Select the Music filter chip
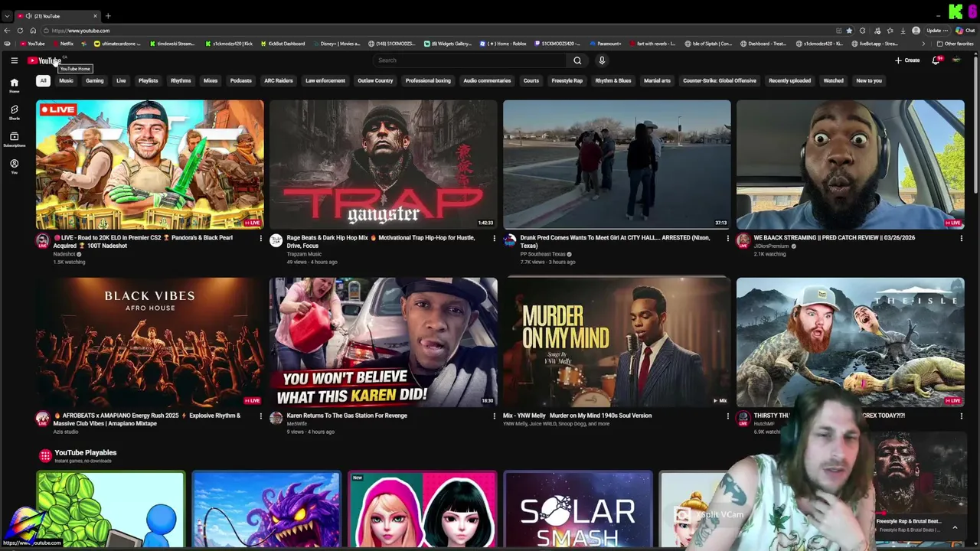980x551 pixels. point(66,80)
